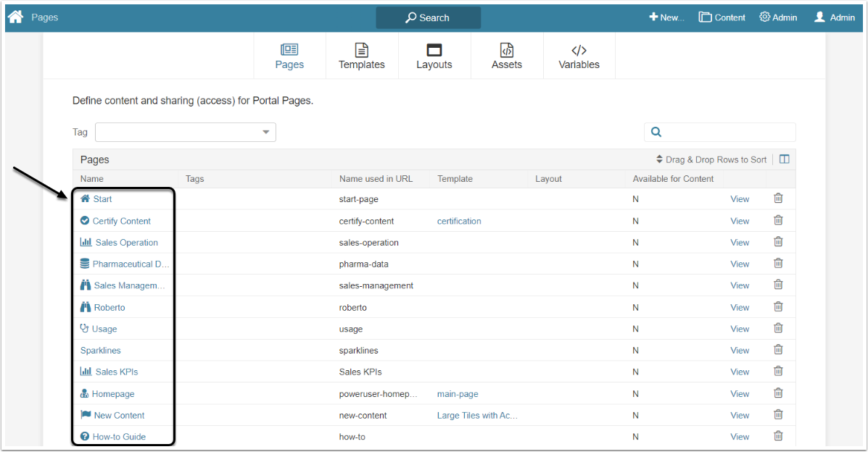Click trash icon for Sales KPIs row

point(778,372)
